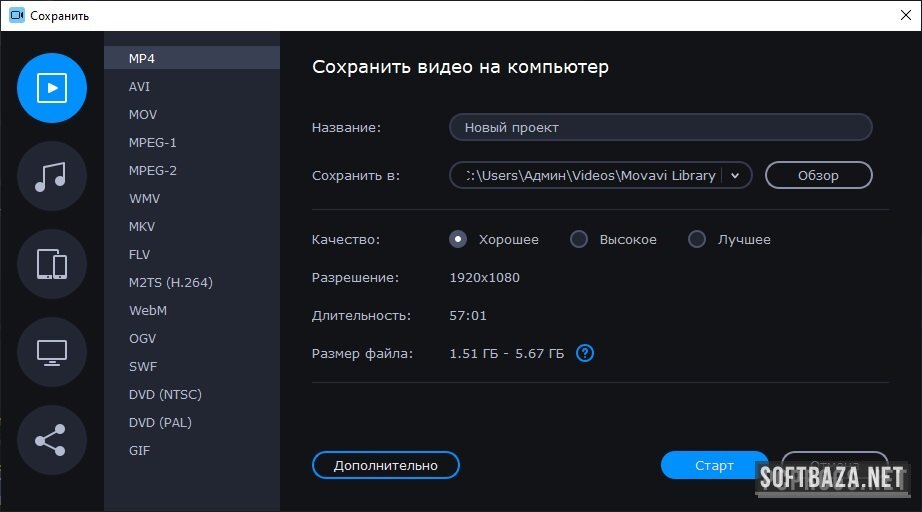The width and height of the screenshot is (922, 512).
Task: Select Хорошее quality radio button
Action: 459,239
